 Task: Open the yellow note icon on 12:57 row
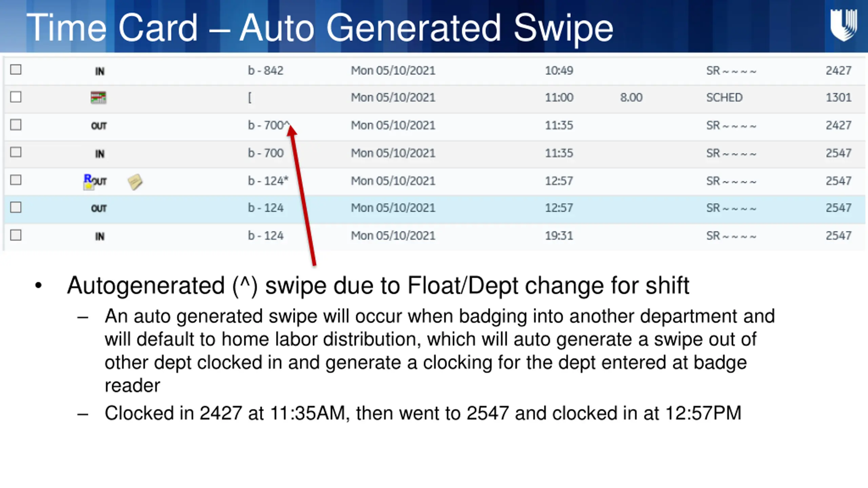(x=135, y=182)
